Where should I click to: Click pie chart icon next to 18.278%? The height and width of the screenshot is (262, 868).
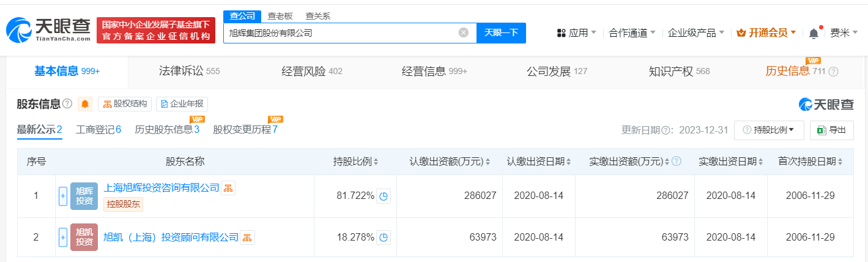(384, 237)
